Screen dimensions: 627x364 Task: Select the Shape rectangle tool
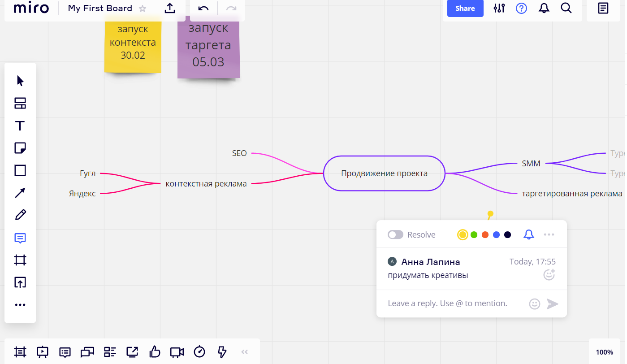(x=20, y=170)
